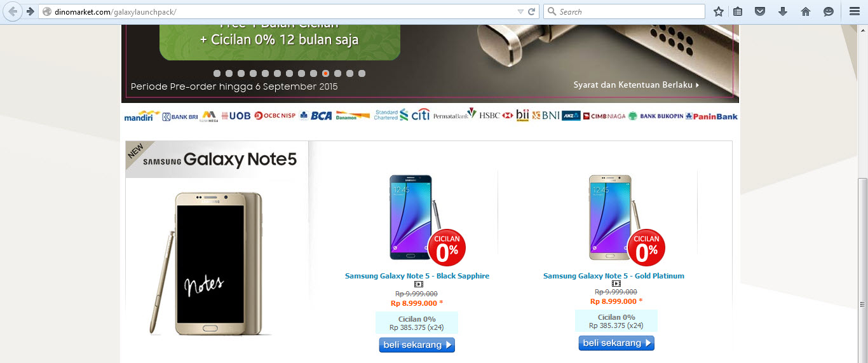Select the first banner slide dot

point(217,73)
